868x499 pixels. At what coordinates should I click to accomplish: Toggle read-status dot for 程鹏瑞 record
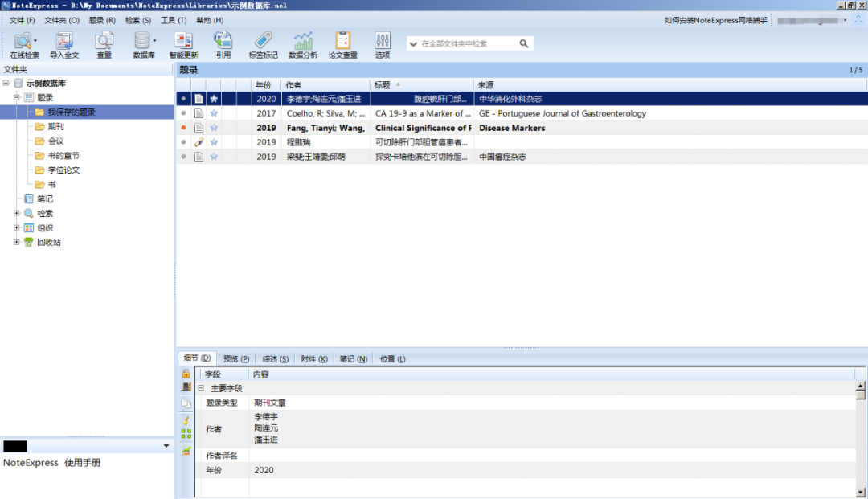click(184, 142)
